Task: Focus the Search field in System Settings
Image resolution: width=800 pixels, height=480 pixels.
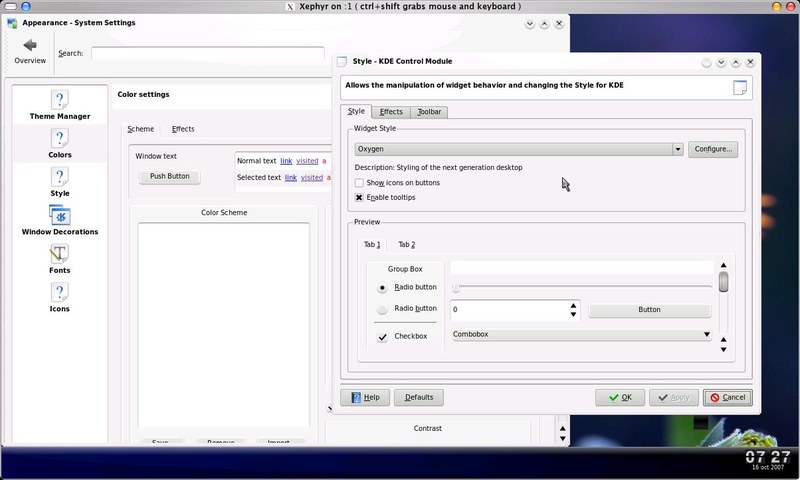Action: 208,53
